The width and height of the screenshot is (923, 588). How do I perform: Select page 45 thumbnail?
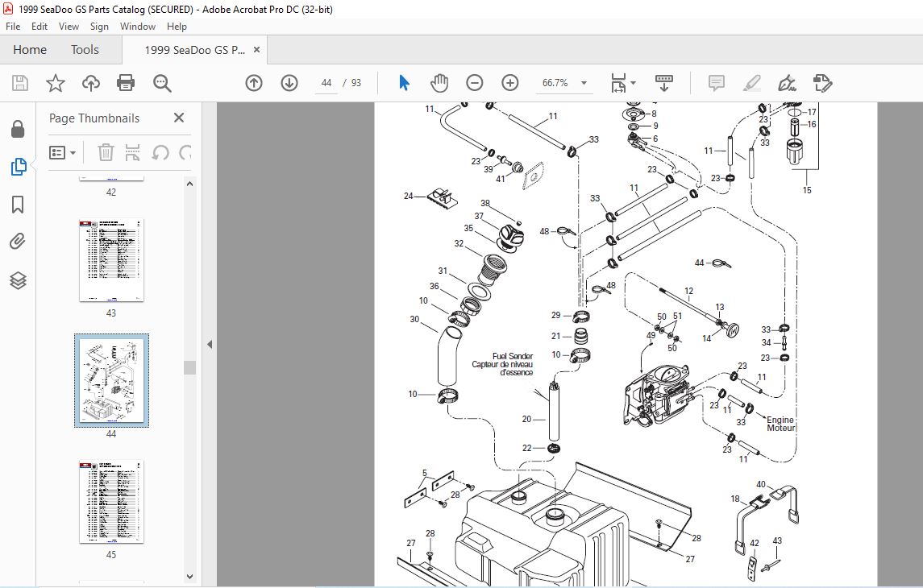111,502
